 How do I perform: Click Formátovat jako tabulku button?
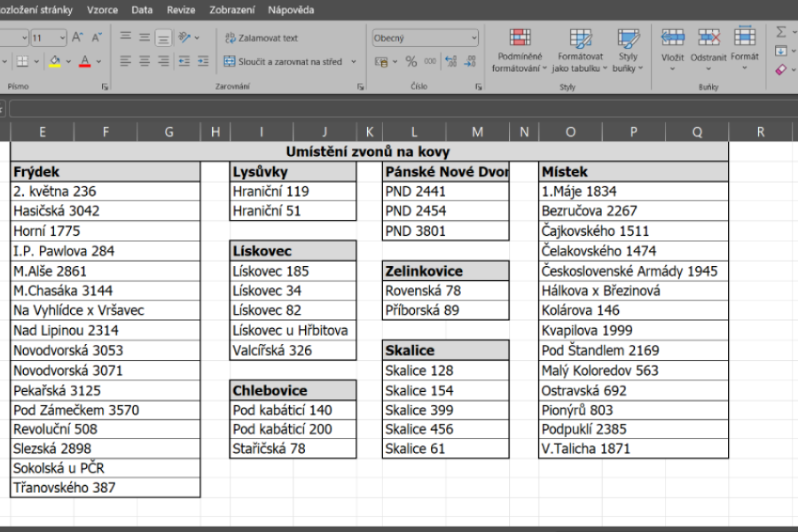tap(580, 51)
